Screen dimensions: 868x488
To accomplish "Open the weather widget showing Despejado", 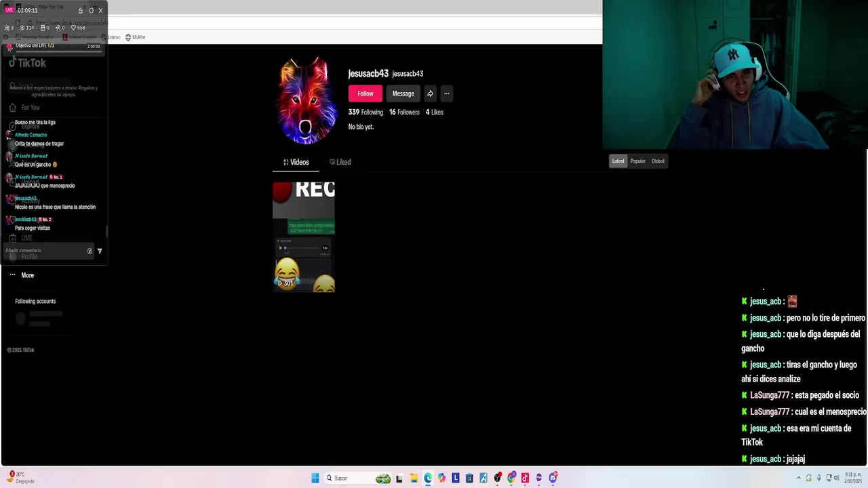I will click(x=20, y=477).
